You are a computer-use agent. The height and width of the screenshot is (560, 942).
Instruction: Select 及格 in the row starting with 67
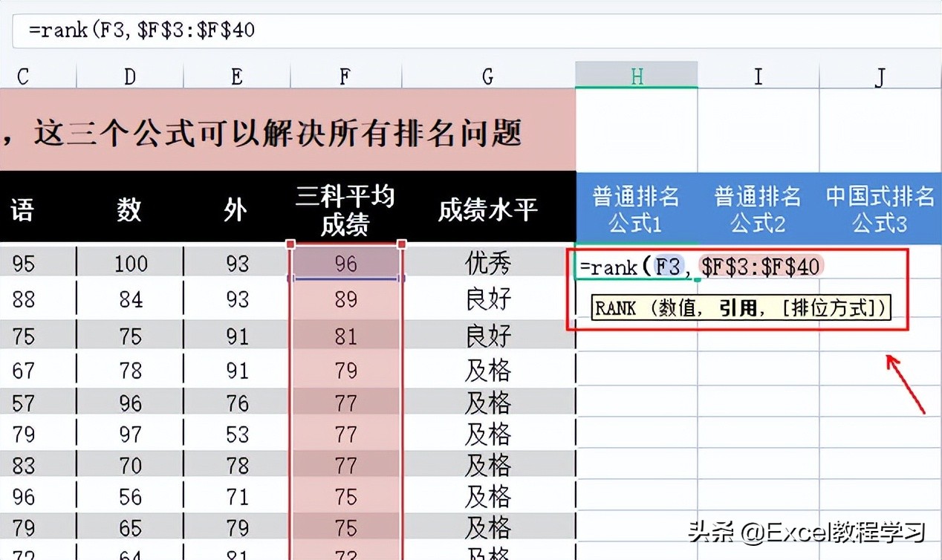pos(488,370)
